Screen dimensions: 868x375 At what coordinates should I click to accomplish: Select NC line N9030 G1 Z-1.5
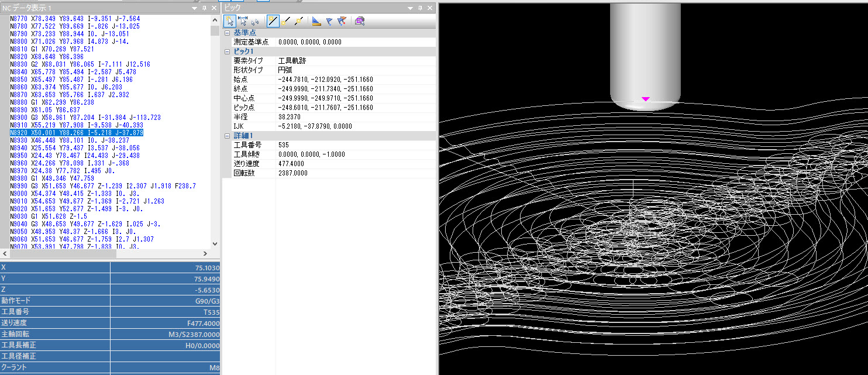(48, 216)
